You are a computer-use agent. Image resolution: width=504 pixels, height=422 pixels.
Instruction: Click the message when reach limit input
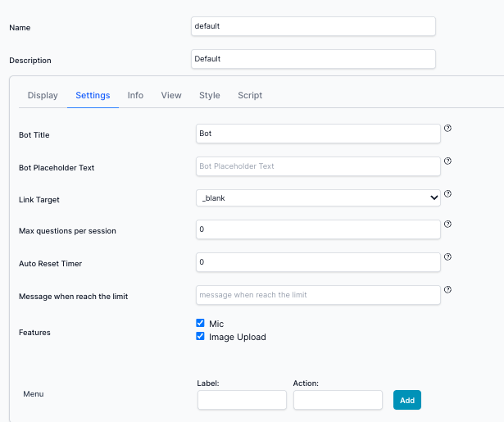318,295
